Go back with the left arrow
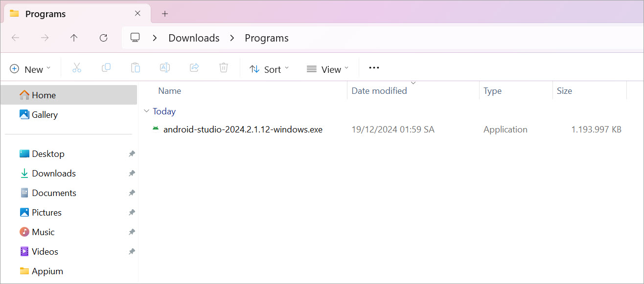 coord(15,38)
